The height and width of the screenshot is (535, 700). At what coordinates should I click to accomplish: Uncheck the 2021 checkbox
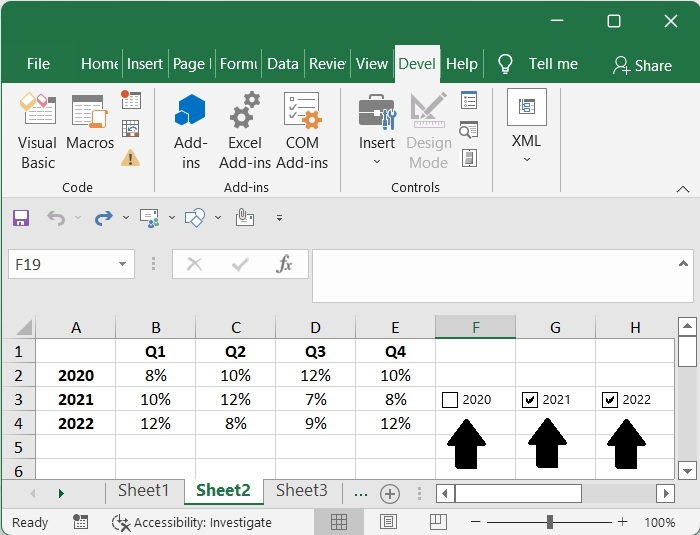coord(530,400)
